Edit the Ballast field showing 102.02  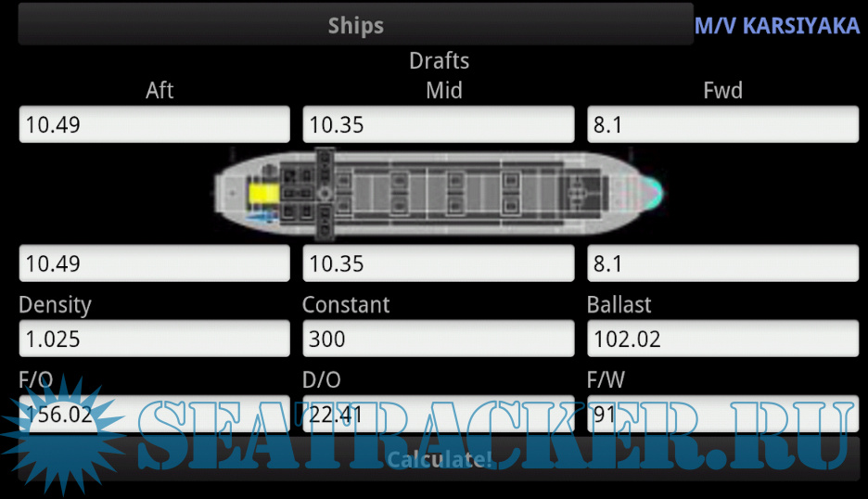723,339
